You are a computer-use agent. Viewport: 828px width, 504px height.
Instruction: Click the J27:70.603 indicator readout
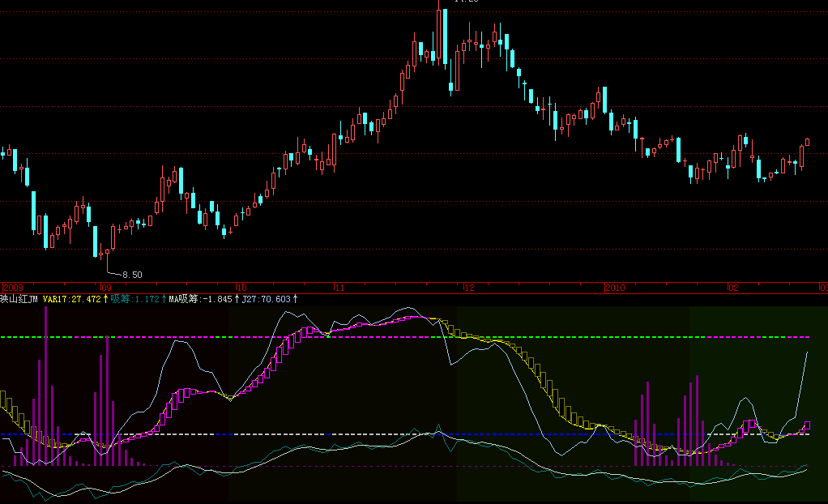point(267,299)
